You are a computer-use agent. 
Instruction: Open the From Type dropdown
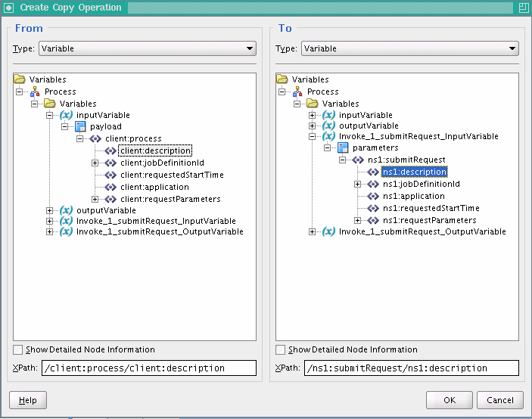pyautogui.click(x=148, y=48)
